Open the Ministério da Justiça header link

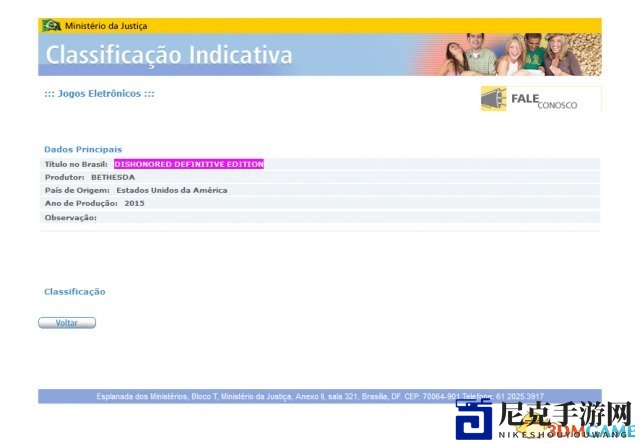pos(106,26)
